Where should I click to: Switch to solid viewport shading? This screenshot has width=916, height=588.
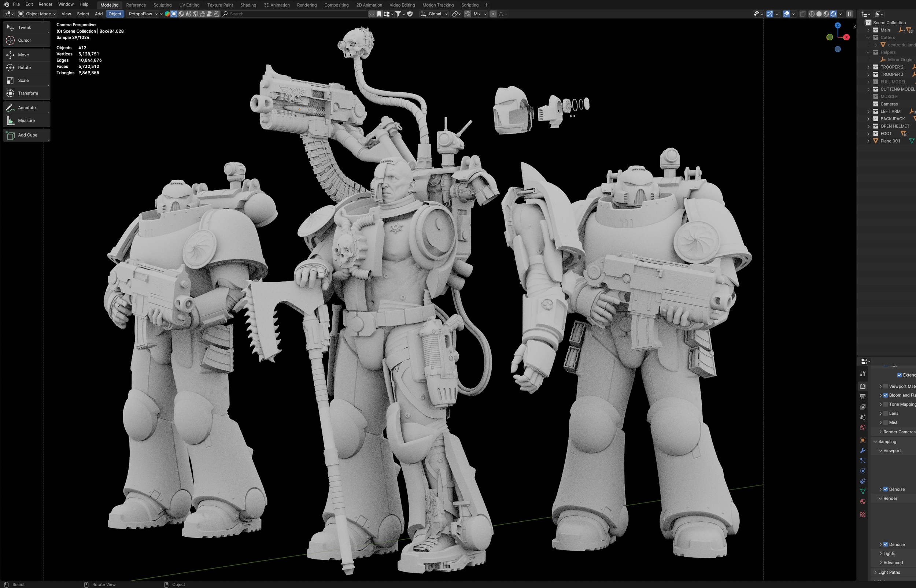pos(819,14)
